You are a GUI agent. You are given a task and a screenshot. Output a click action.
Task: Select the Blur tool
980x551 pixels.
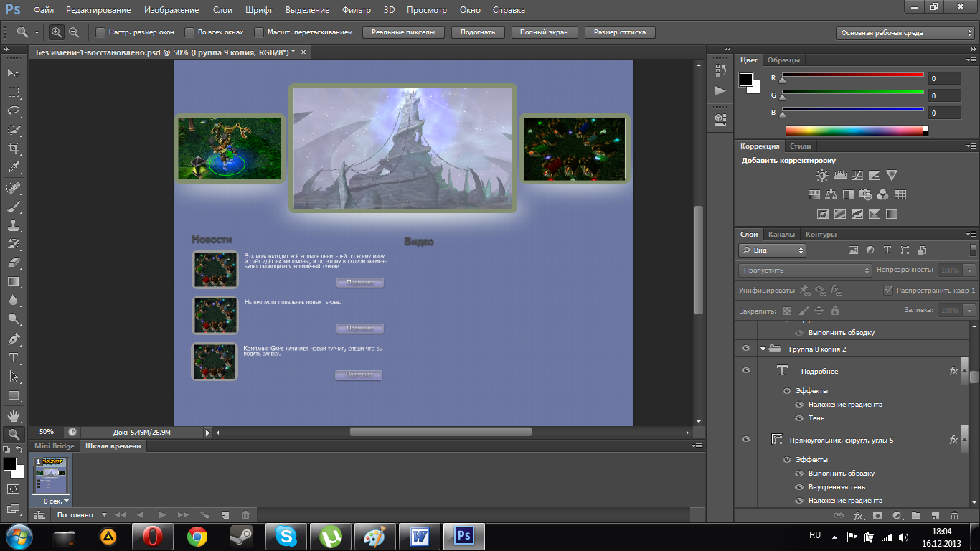click(x=14, y=300)
